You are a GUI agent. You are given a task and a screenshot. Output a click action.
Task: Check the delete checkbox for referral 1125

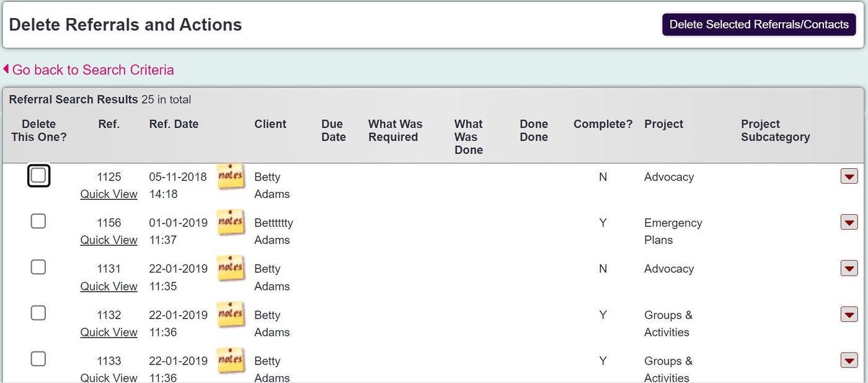click(38, 175)
